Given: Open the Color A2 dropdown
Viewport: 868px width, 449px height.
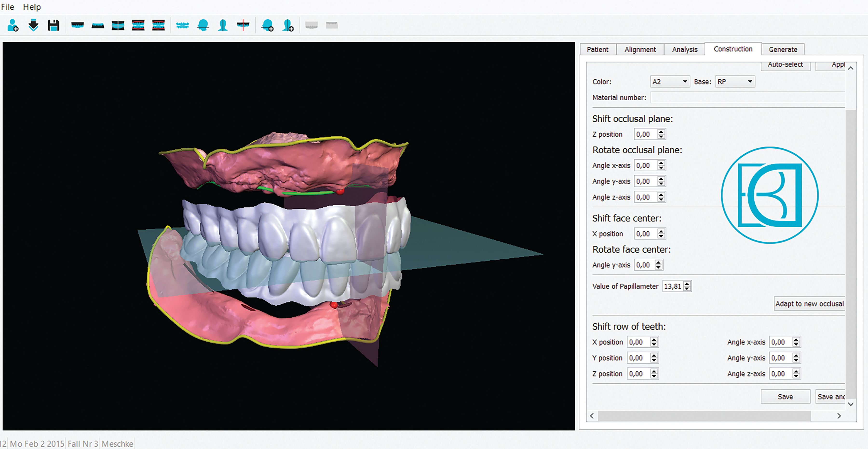Looking at the screenshot, I should [670, 82].
